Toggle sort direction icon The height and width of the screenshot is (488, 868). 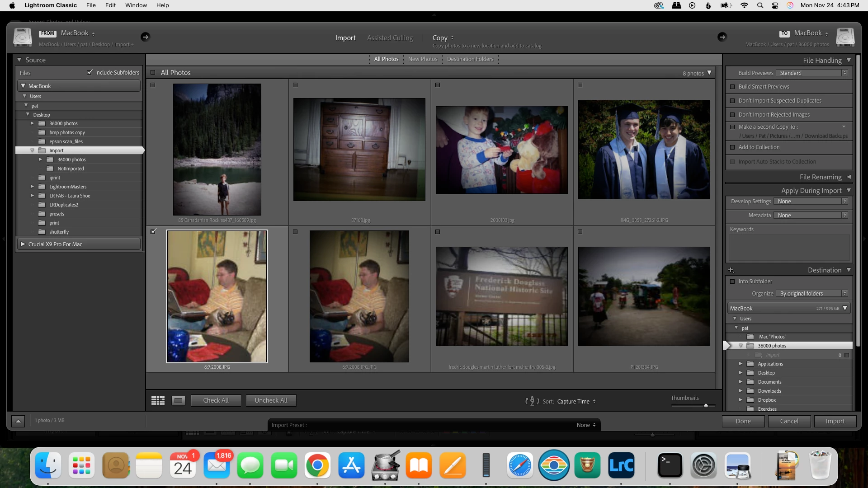coord(532,401)
